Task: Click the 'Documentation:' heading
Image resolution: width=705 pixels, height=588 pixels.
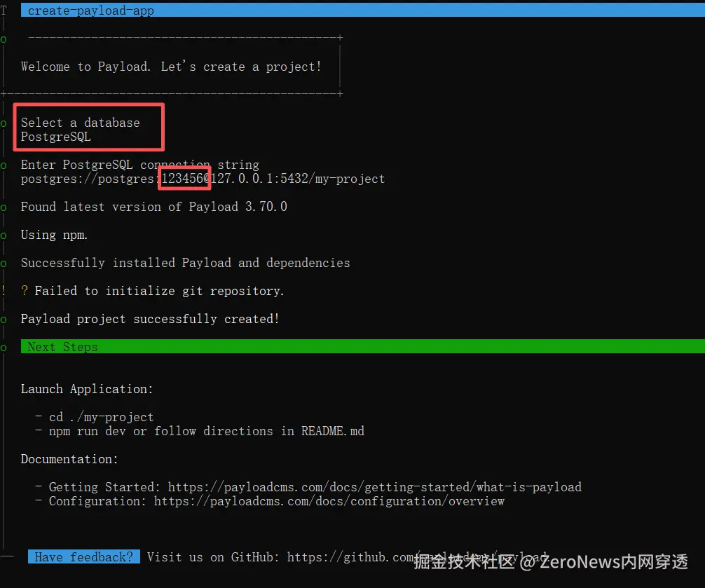Action: [x=69, y=459]
